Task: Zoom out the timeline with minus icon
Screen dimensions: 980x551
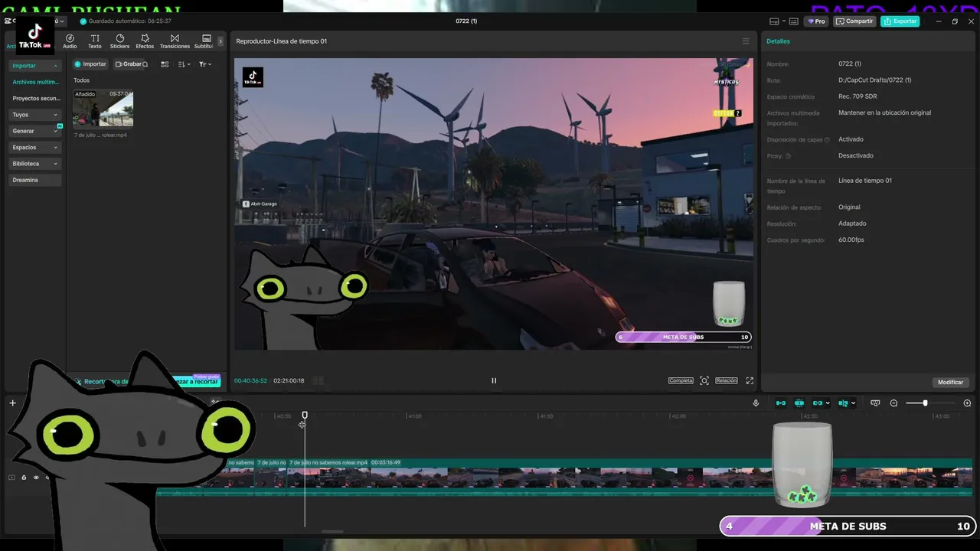Action: pyautogui.click(x=893, y=403)
